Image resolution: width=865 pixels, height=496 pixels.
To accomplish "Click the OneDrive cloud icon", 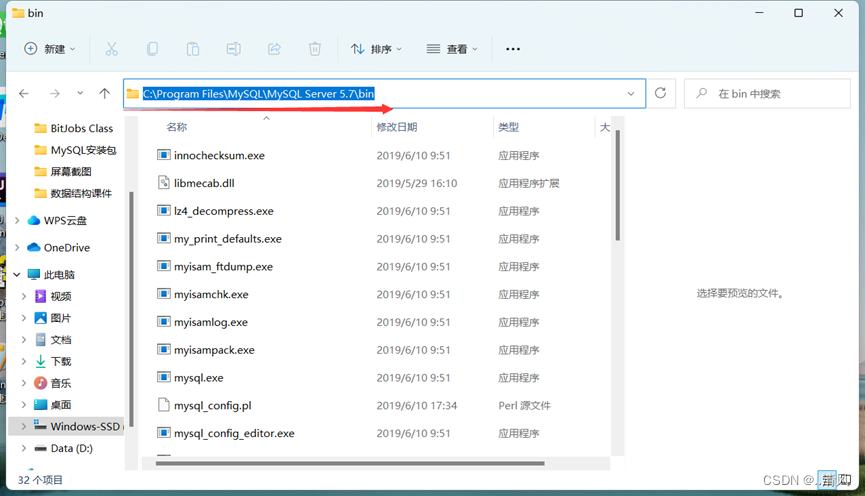I will [x=34, y=247].
